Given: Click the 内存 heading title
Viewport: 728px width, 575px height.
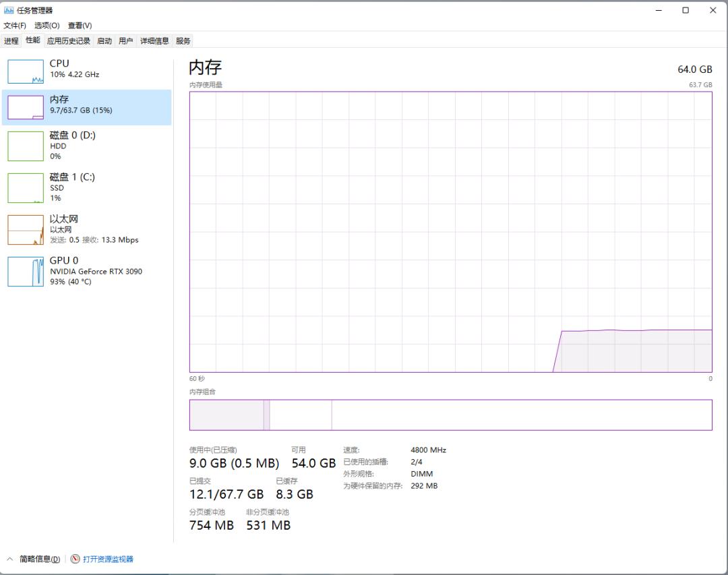Looking at the screenshot, I should (x=205, y=67).
